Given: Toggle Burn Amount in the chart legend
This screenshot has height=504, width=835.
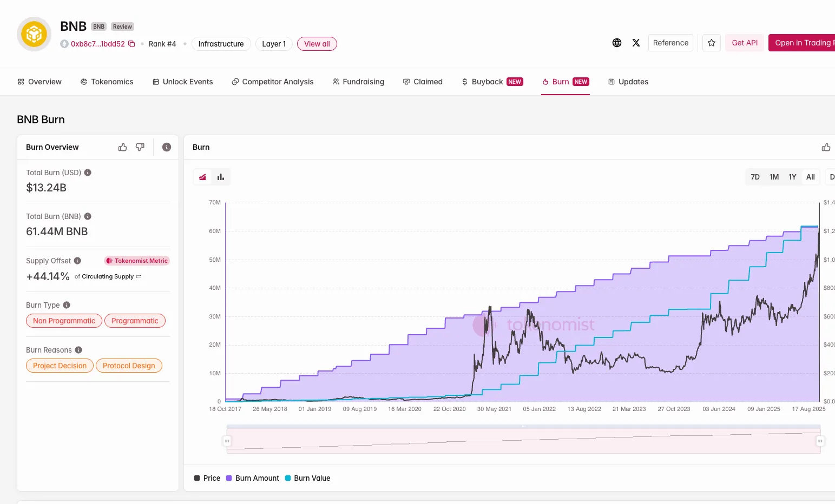Looking at the screenshot, I should point(252,478).
